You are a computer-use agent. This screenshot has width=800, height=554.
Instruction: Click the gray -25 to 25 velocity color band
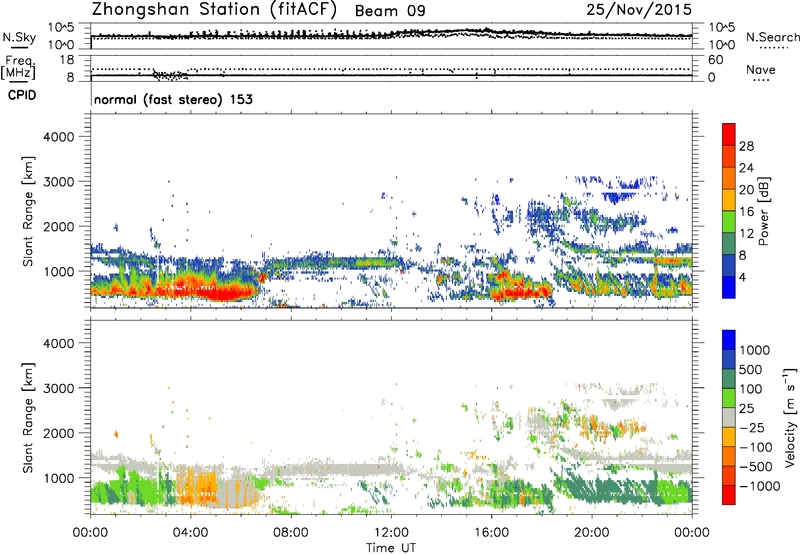(729, 418)
